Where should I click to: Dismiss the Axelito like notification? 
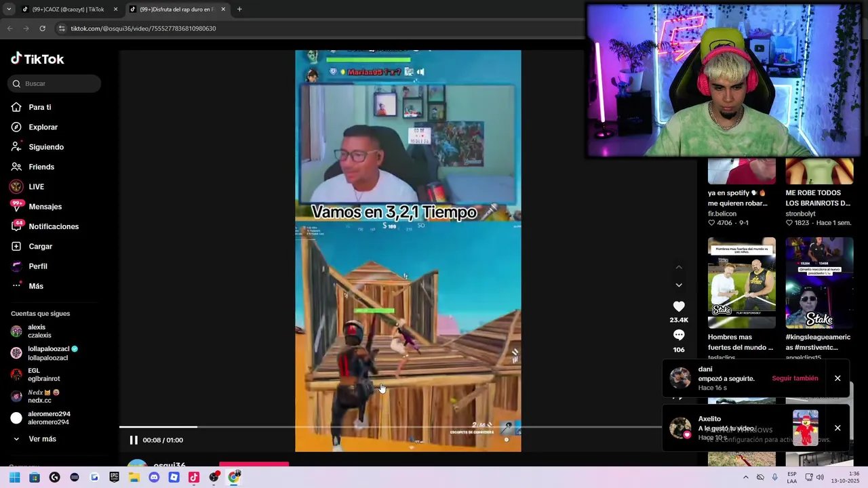click(x=837, y=428)
